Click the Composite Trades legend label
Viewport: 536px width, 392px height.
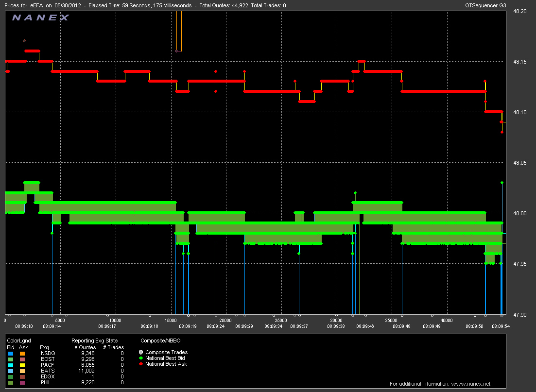pyautogui.click(x=167, y=352)
